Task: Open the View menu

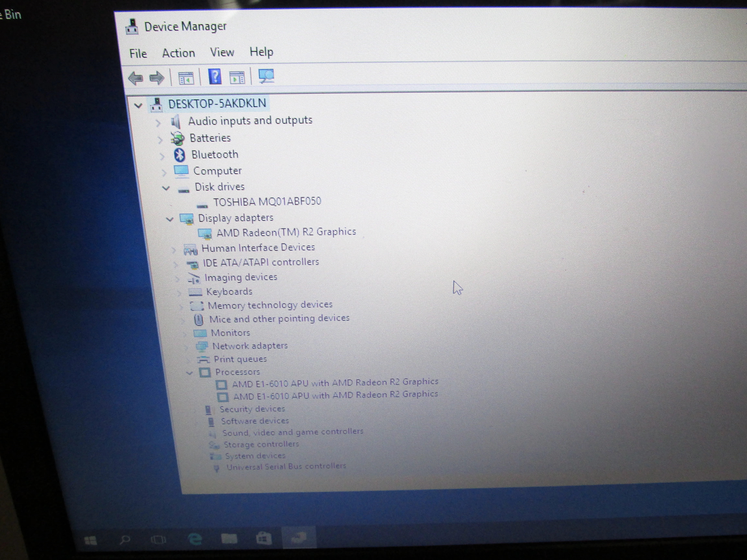Action: tap(222, 53)
